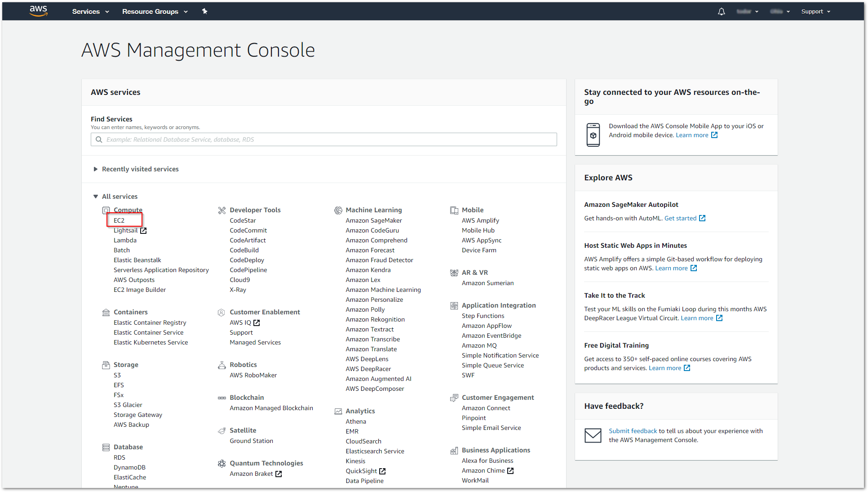
Task: Open the notifications bell
Action: click(721, 12)
